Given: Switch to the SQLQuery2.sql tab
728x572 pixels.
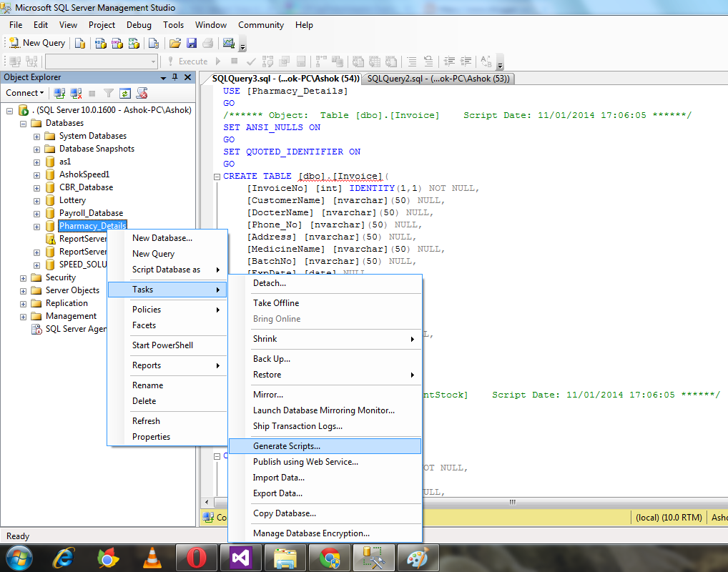Looking at the screenshot, I should (x=438, y=79).
